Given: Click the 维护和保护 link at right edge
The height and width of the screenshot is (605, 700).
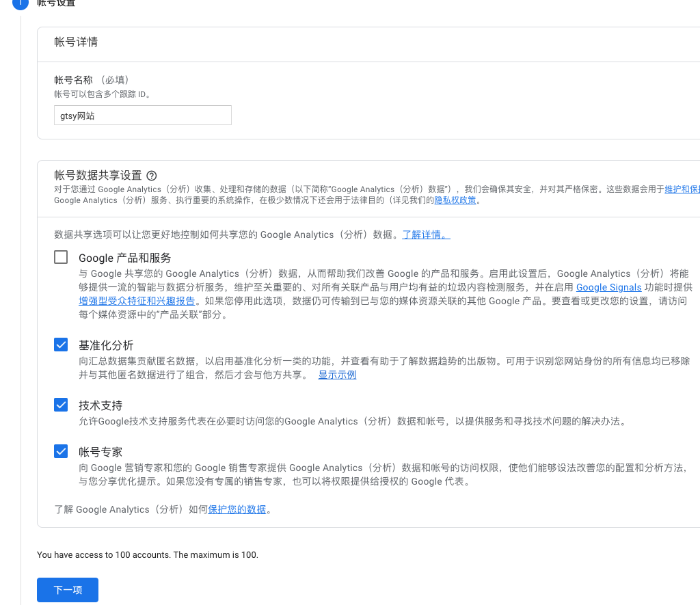Looking at the screenshot, I should (682, 189).
